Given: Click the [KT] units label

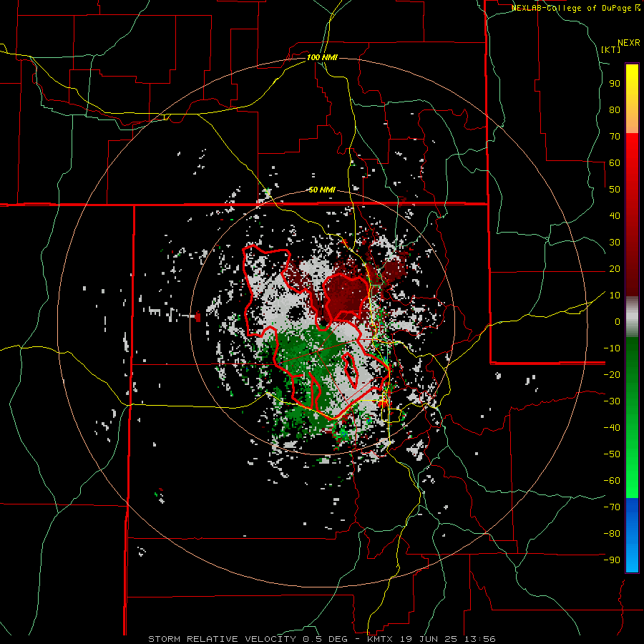Looking at the screenshot, I should tap(611, 49).
